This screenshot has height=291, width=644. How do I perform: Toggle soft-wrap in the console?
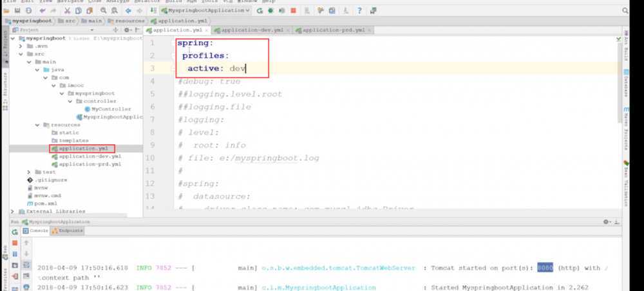[26, 265]
